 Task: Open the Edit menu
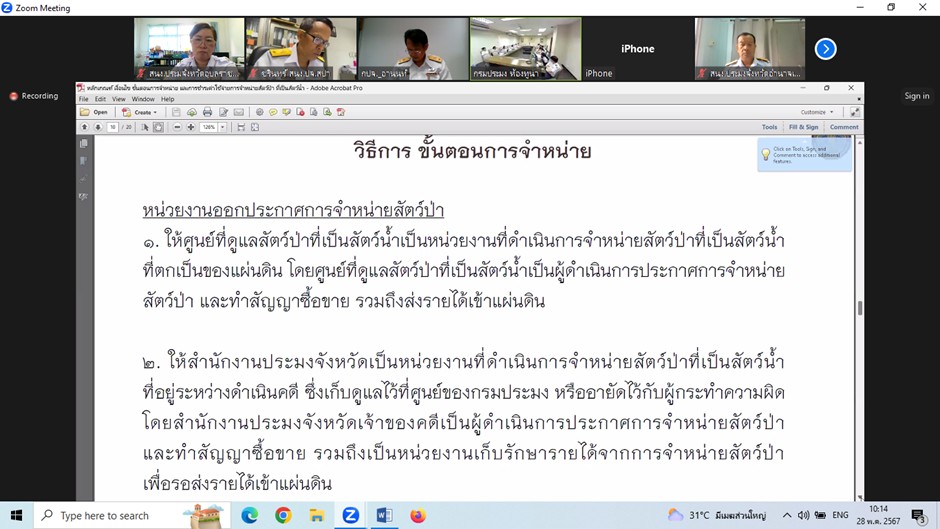[100, 99]
